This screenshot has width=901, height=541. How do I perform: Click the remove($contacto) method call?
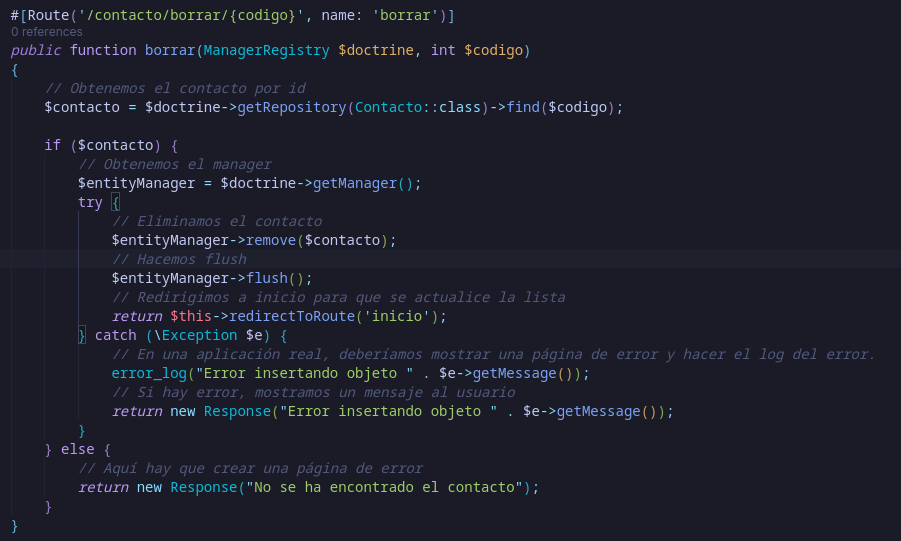point(317,240)
